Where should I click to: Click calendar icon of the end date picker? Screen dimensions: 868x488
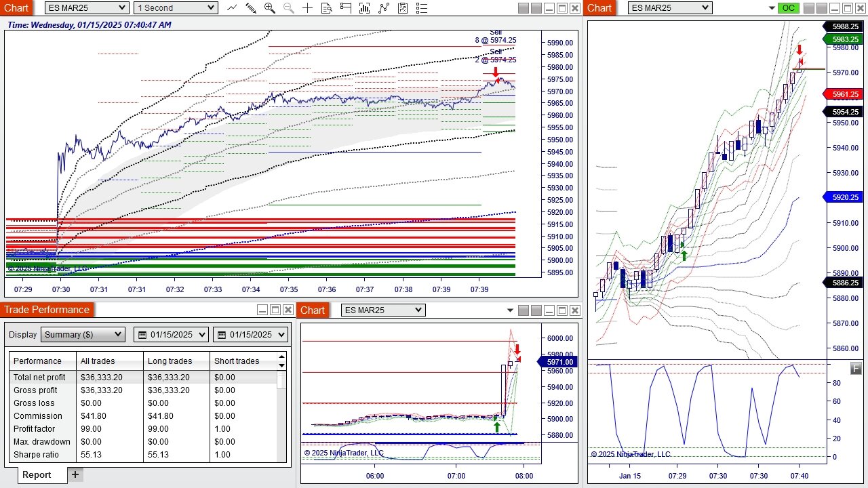(221, 334)
